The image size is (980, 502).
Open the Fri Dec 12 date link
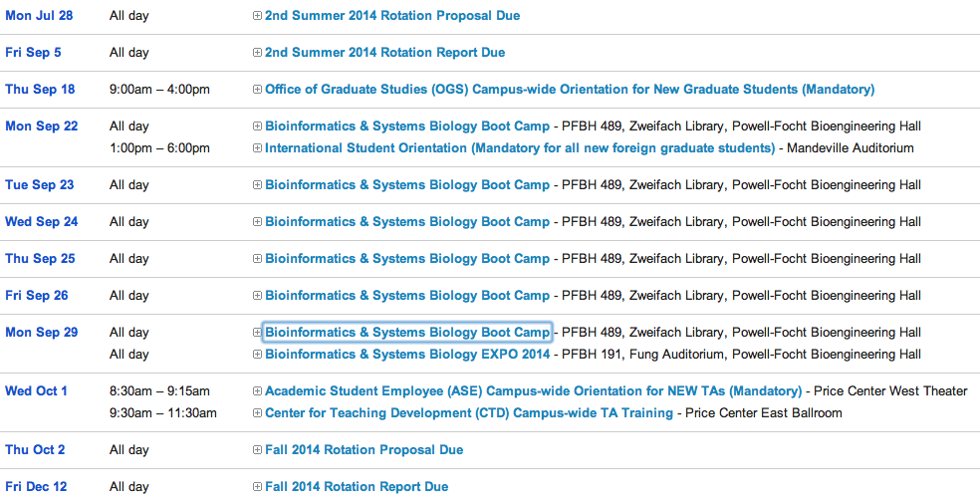pyautogui.click(x=36, y=487)
